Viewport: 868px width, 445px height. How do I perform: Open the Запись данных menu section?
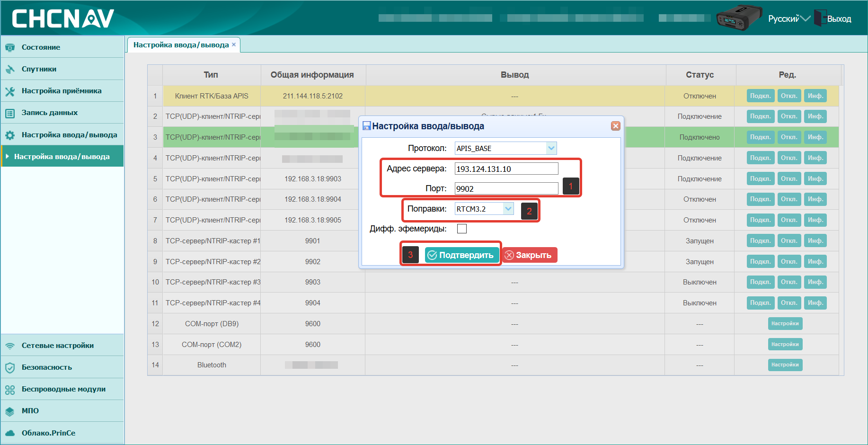[x=62, y=113]
